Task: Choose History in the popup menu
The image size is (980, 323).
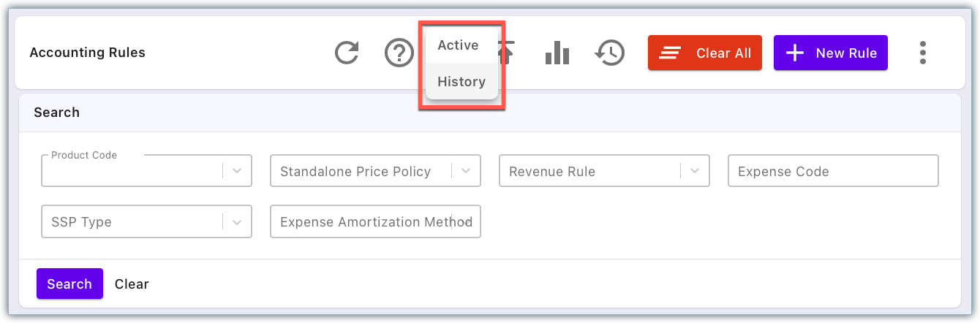Action: [461, 82]
